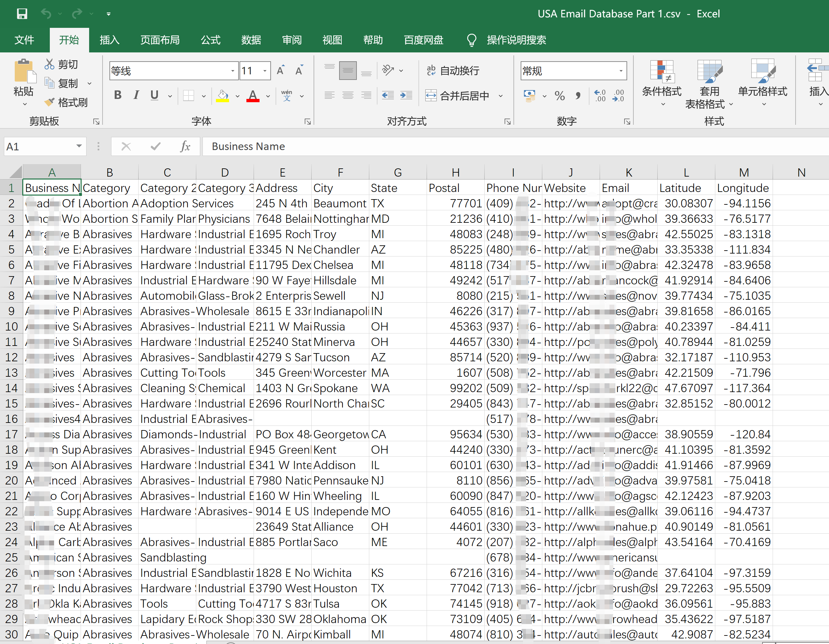This screenshot has width=829, height=644.
Task: Open the font group dialog launcher
Action: [308, 122]
